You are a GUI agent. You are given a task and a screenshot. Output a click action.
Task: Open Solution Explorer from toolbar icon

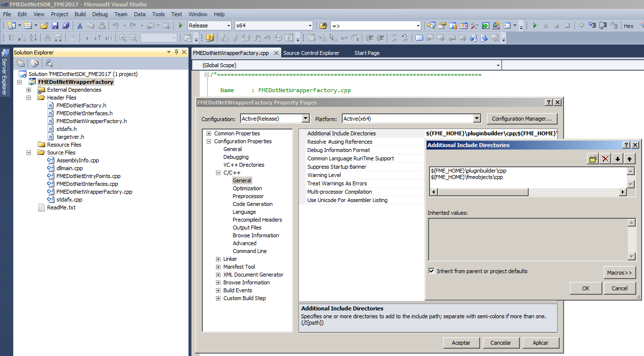(x=431, y=25)
